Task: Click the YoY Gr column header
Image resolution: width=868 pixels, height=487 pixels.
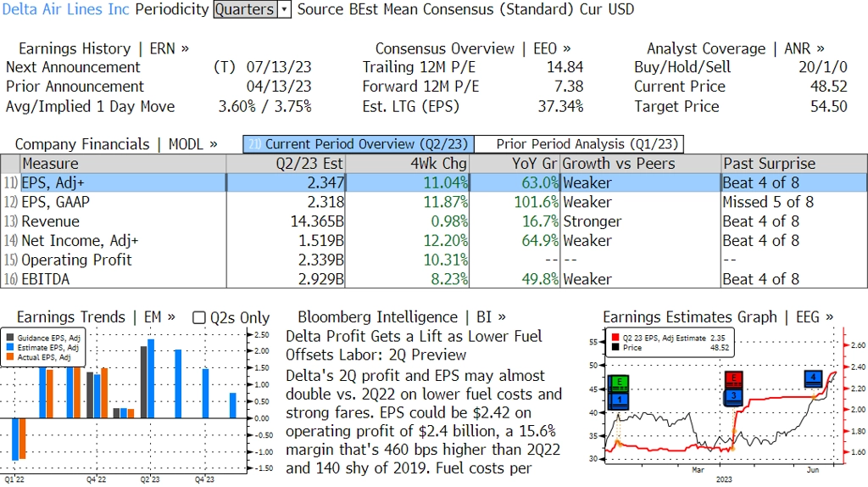Action: coord(515,164)
